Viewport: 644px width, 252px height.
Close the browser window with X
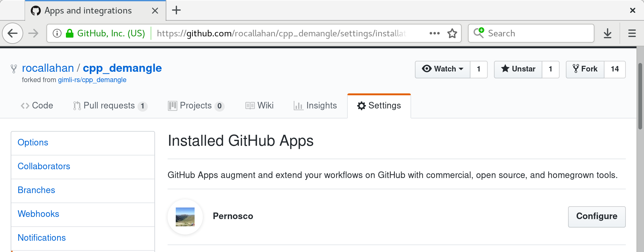click(633, 11)
